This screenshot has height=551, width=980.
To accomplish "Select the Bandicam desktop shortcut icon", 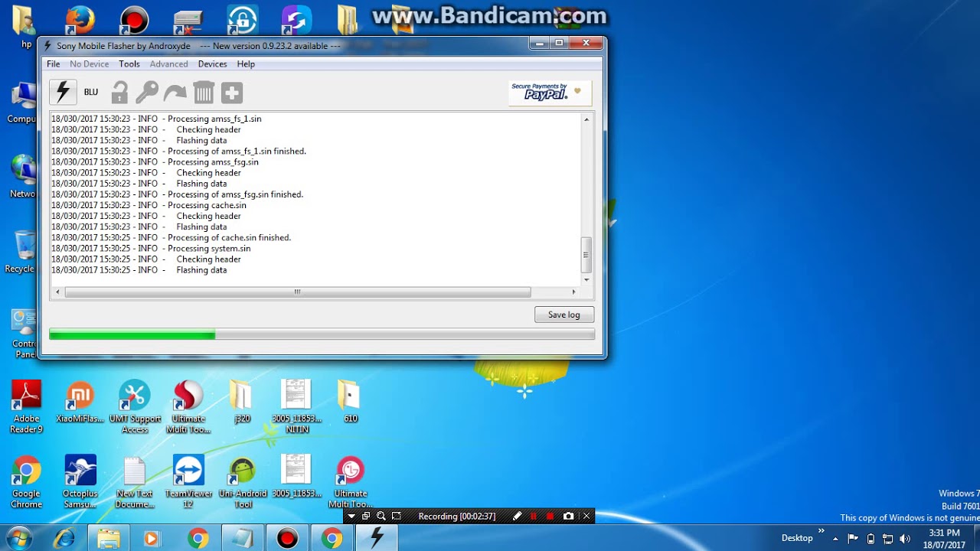I will [134, 21].
